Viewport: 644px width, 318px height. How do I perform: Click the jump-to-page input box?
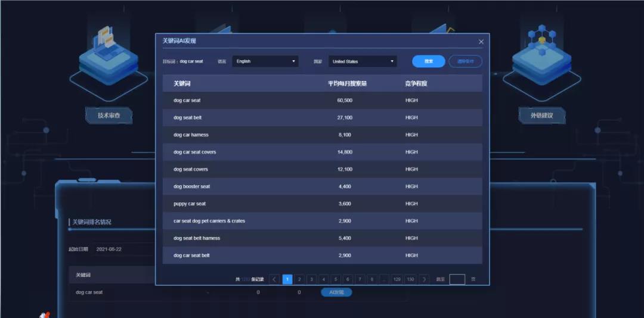point(457,279)
